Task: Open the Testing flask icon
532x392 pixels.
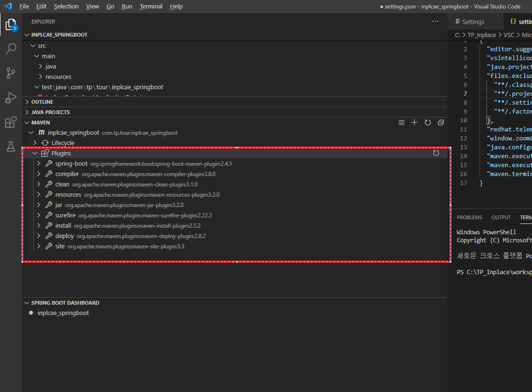Action: pyautogui.click(x=11, y=146)
